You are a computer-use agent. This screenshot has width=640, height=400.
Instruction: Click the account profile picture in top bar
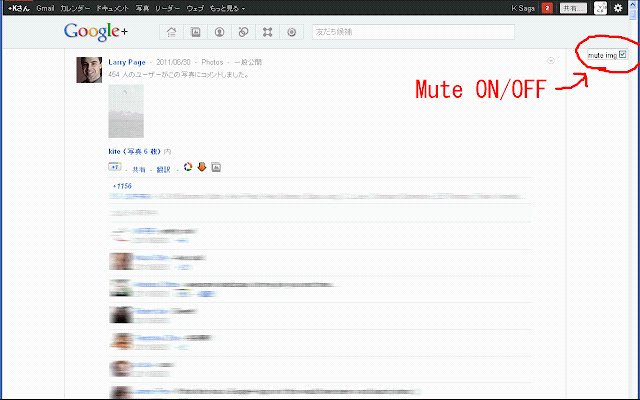pyautogui.click(x=600, y=8)
